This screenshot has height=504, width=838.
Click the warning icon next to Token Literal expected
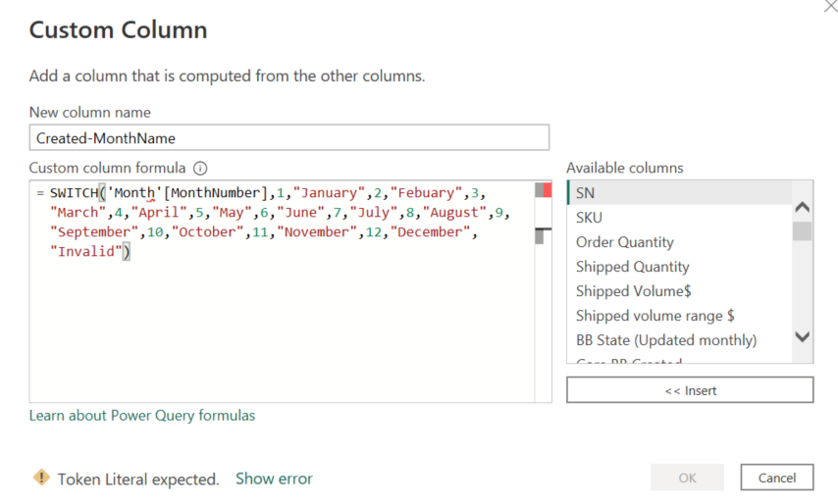tap(41, 477)
